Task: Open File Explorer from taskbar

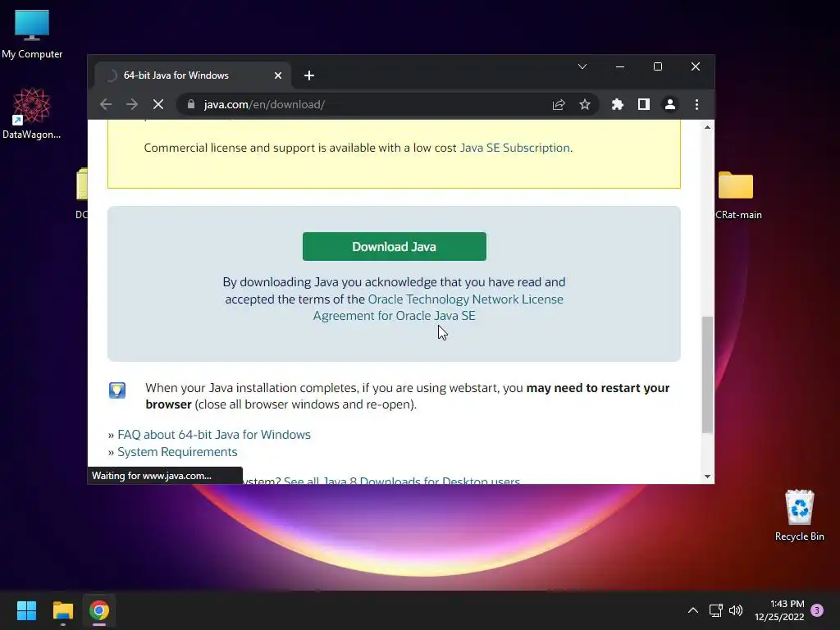Action: coord(62,610)
